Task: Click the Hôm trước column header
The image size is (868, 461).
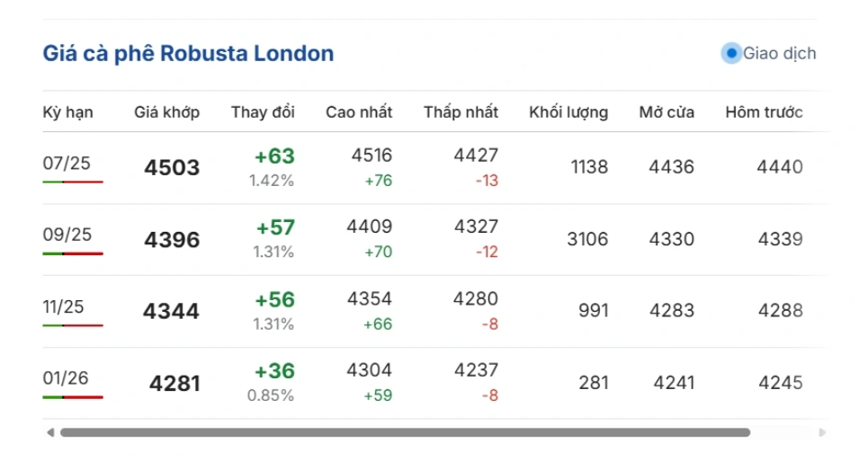Action: coord(764,112)
